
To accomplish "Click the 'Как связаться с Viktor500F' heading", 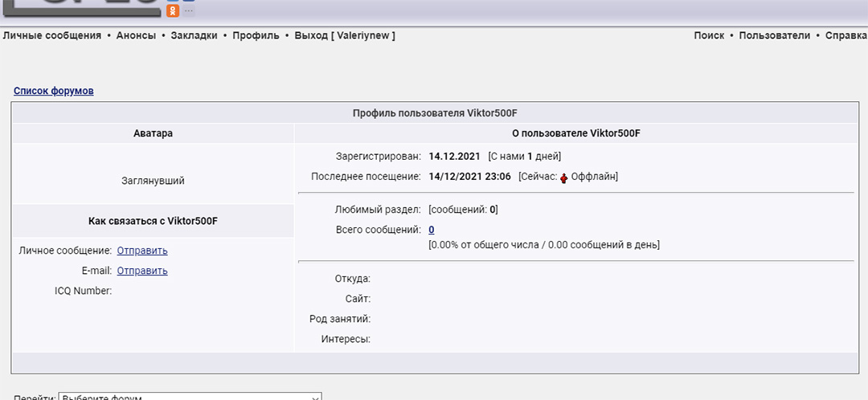I will [x=153, y=221].
